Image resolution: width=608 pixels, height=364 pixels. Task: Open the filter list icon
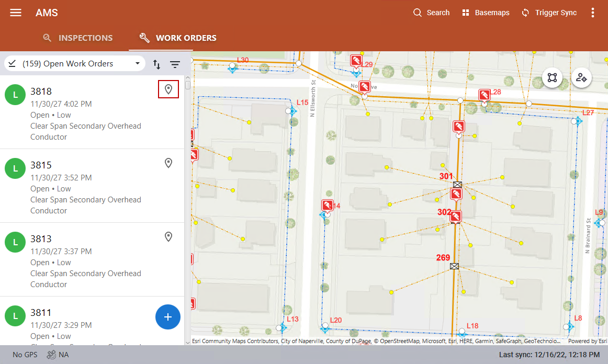tap(175, 64)
